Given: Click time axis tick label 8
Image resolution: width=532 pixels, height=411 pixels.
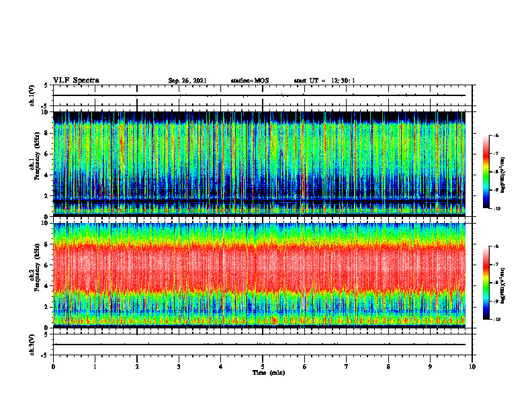Looking at the screenshot, I should (x=388, y=367).
